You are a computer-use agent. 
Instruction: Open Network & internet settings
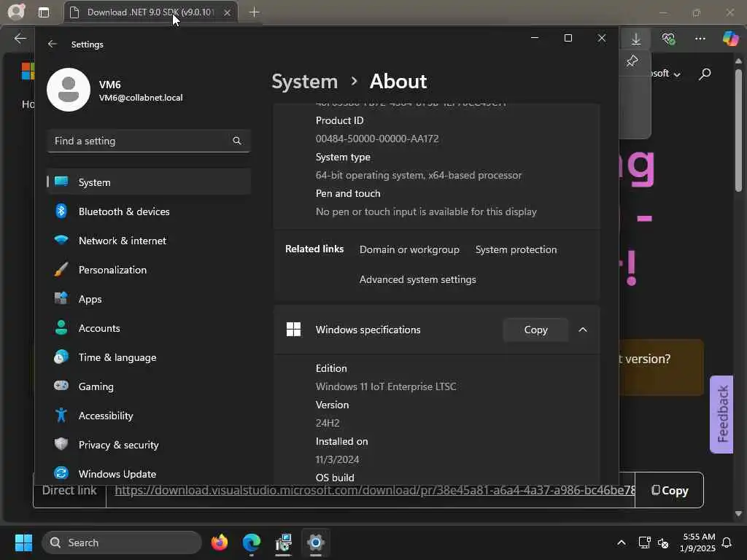pos(149,241)
